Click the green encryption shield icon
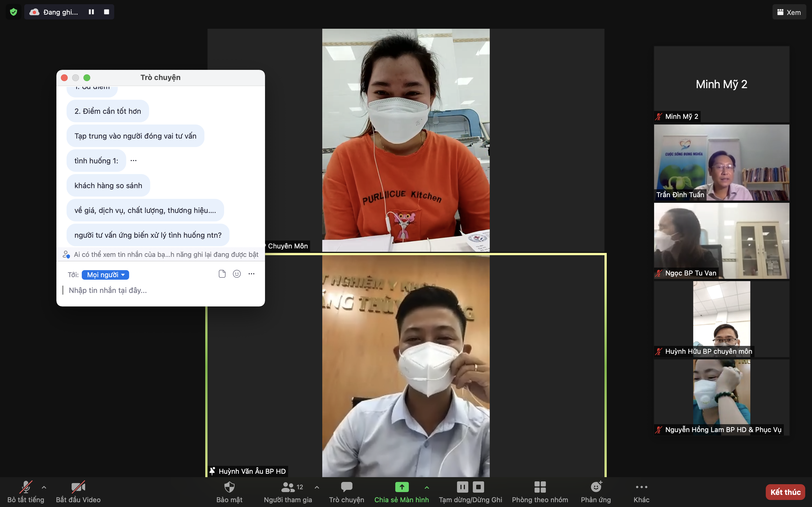Screen dimensions: 812x507 (14, 12)
